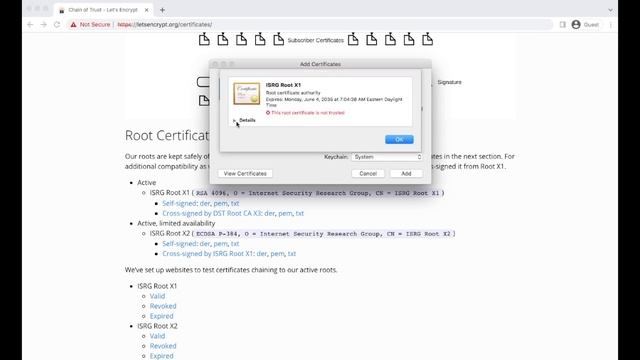Click 'This root certificate is not trusted' text

308,113
